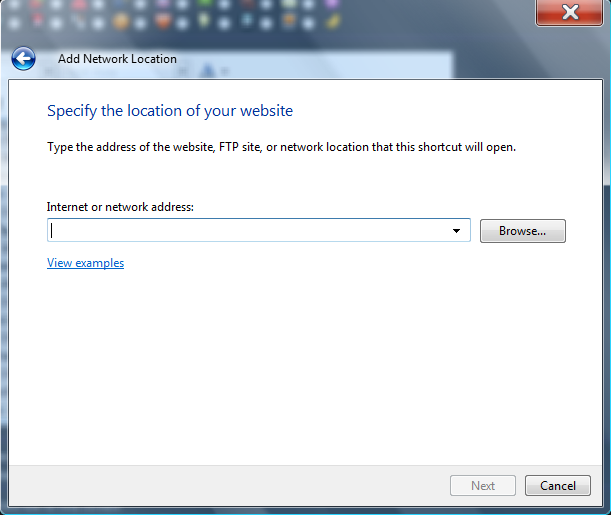Click the disabled Next button
Image resolution: width=611 pixels, height=515 pixels.
(x=483, y=485)
